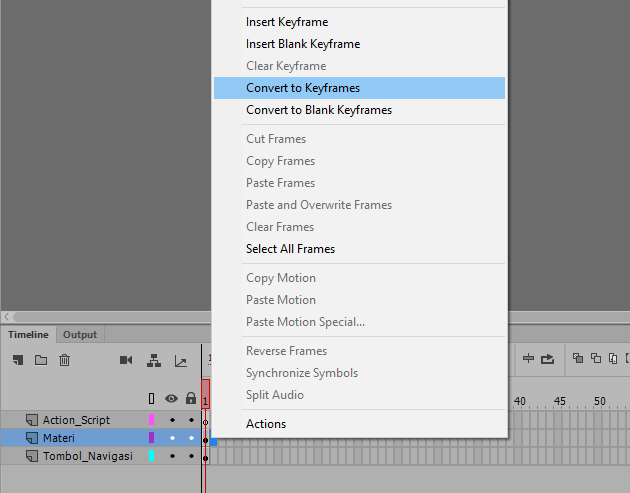Open the layer depth graph icon

(x=181, y=361)
